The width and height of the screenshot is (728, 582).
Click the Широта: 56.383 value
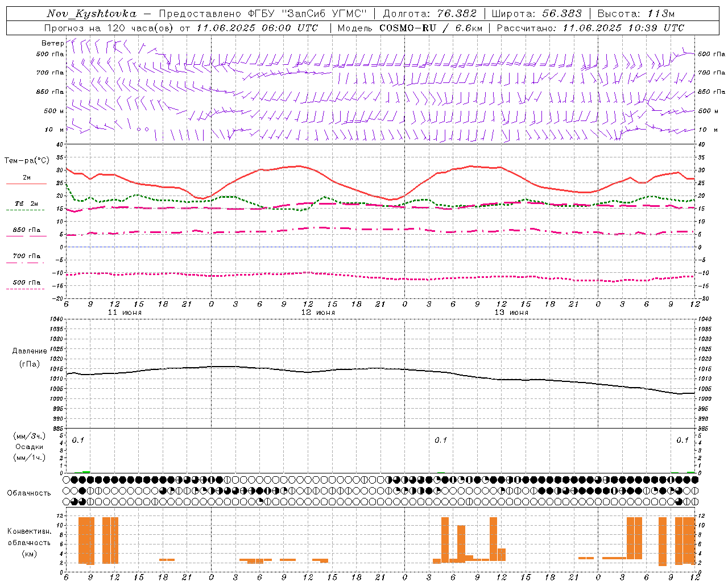click(536, 14)
